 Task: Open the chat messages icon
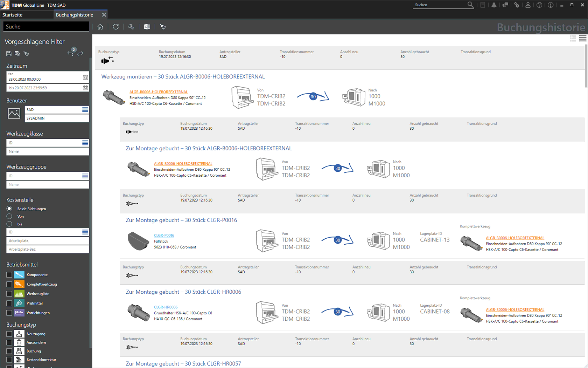[505, 5]
